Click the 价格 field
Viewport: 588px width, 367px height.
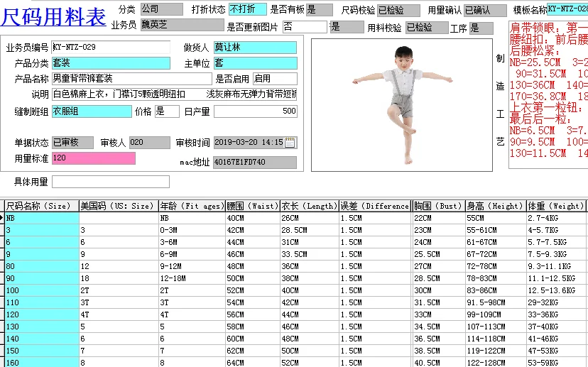click(167, 111)
